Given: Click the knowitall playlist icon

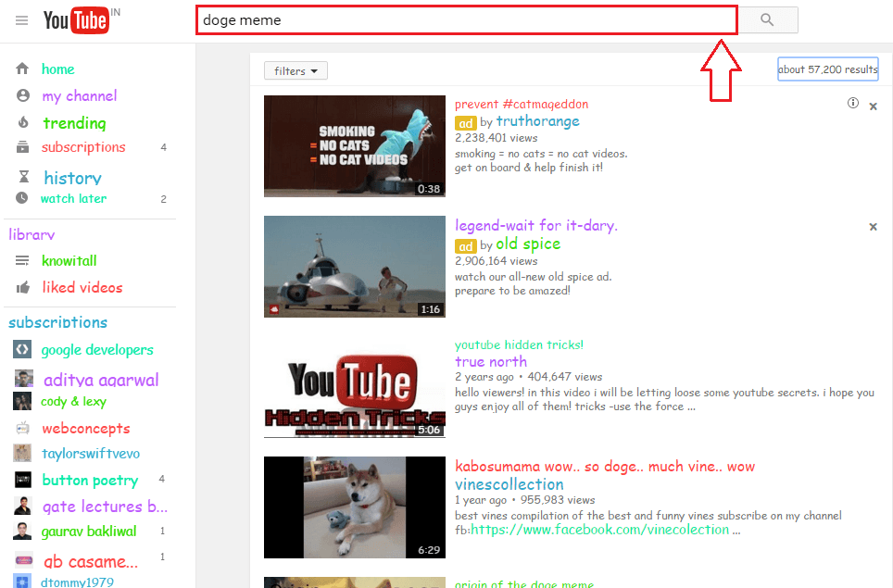Looking at the screenshot, I should [x=22, y=261].
